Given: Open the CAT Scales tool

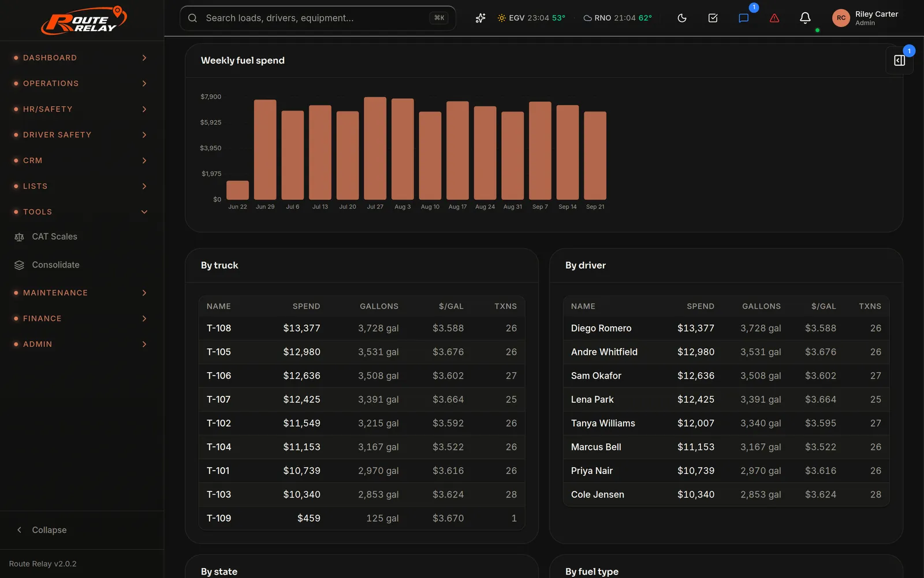Looking at the screenshot, I should 81,237.
